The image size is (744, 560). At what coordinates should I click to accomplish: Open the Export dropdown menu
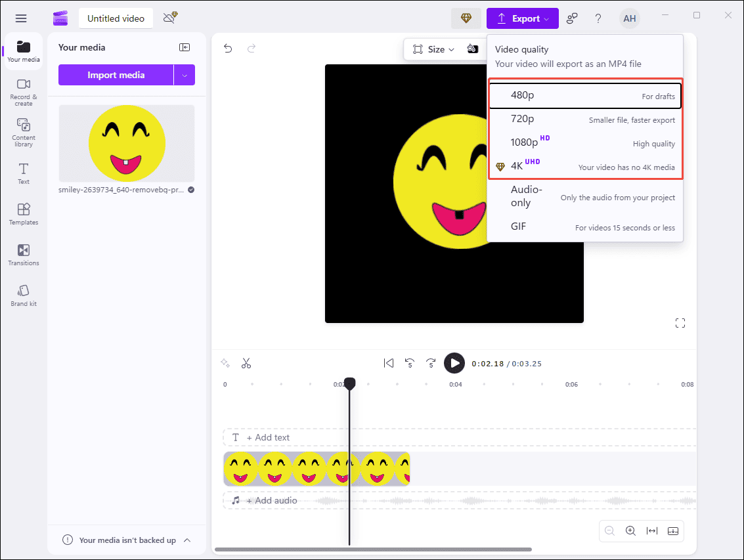522,18
